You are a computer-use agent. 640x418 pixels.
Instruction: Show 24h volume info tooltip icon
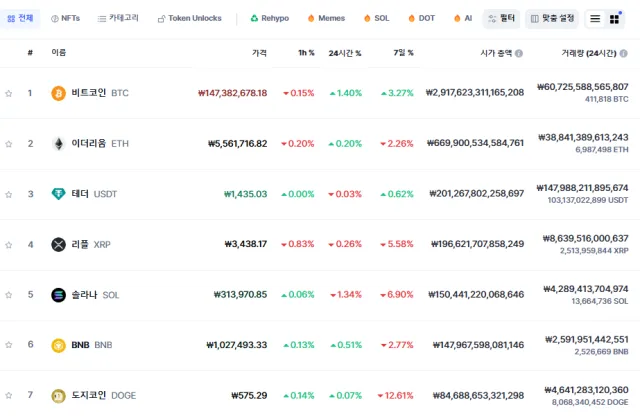(624, 53)
